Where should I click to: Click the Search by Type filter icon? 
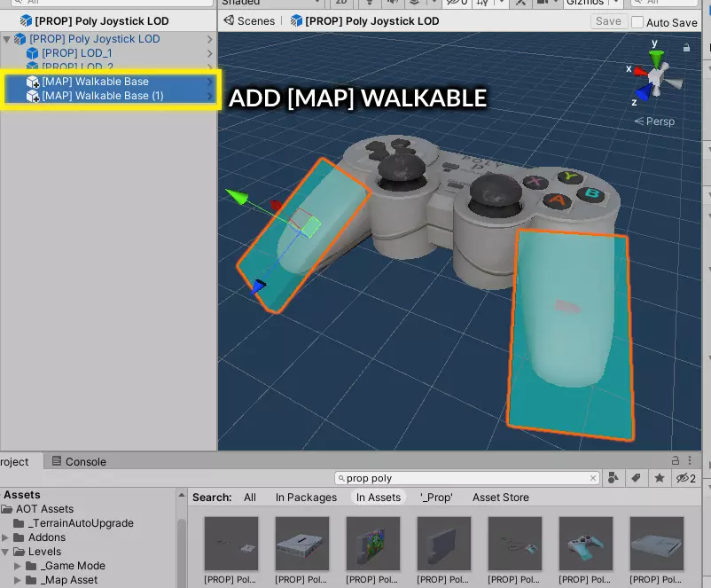pyautogui.click(x=613, y=478)
